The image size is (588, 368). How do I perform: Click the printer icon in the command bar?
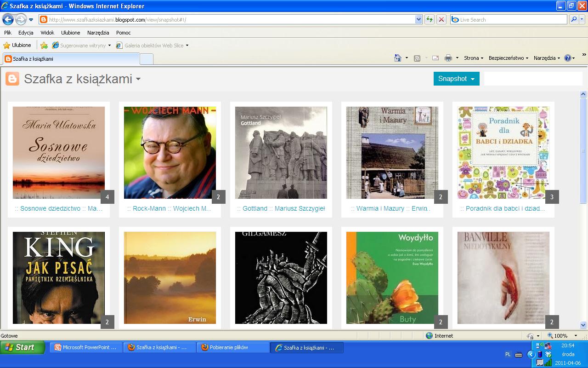pos(448,58)
